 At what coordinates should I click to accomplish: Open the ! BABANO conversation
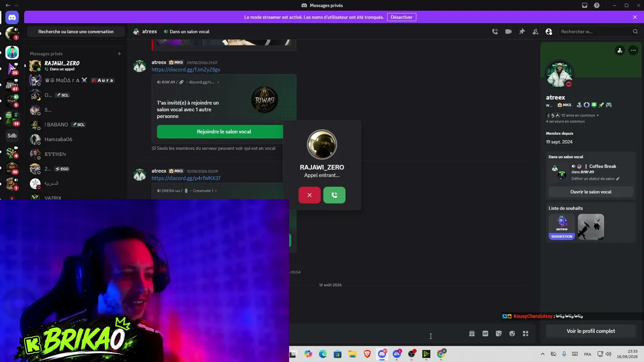click(x=75, y=125)
